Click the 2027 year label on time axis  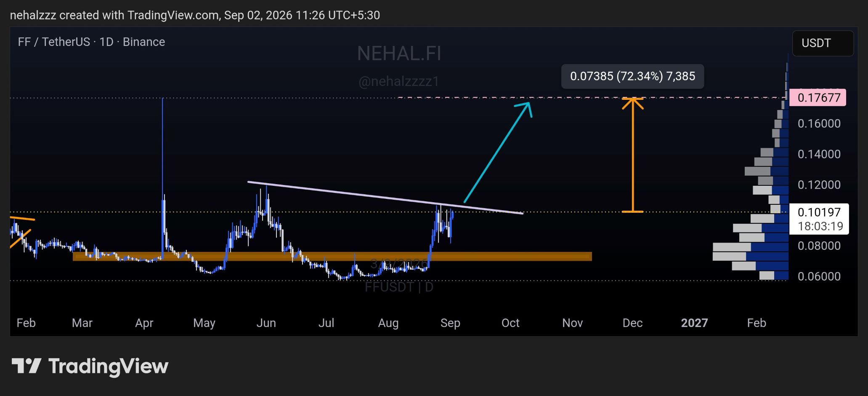(694, 323)
